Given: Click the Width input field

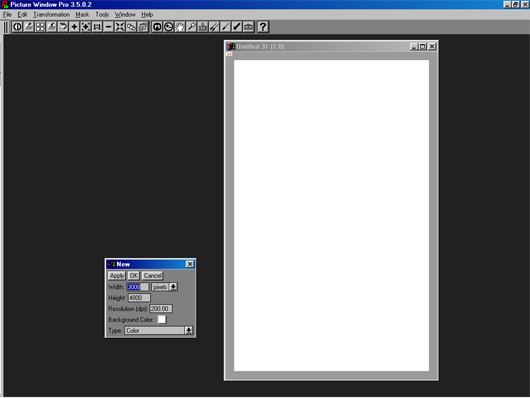Looking at the screenshot, I should pyautogui.click(x=138, y=287).
